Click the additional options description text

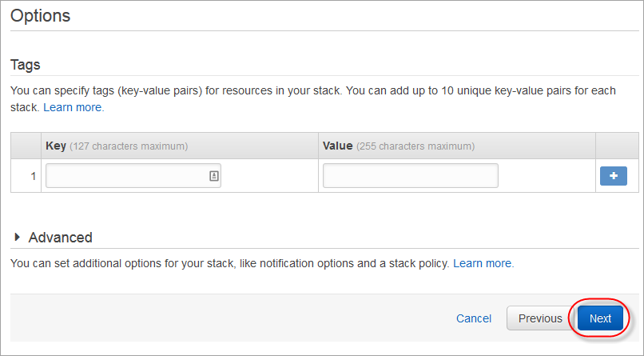229,262
